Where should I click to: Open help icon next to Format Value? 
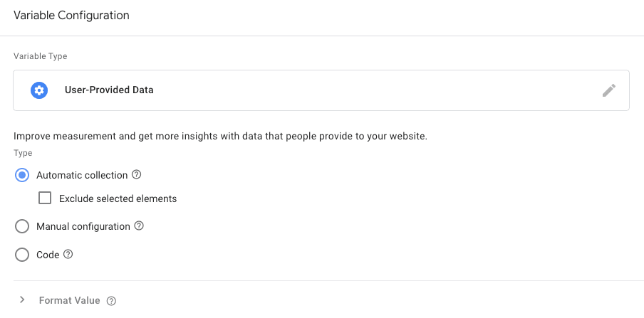tap(111, 301)
